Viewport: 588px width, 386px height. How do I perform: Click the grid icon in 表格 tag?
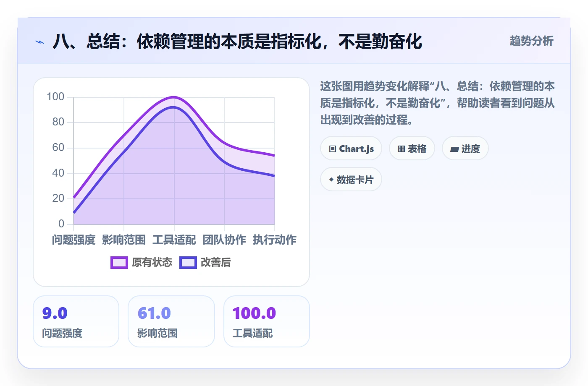click(x=402, y=149)
